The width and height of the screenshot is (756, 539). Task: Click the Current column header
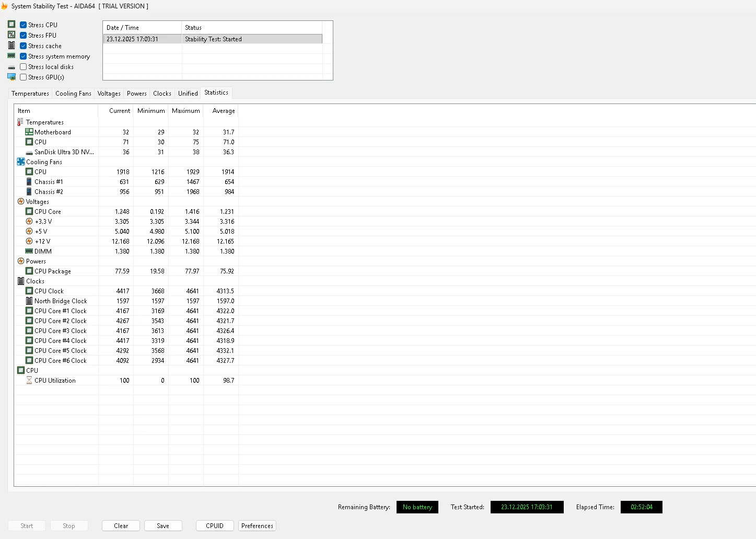[x=115, y=111]
